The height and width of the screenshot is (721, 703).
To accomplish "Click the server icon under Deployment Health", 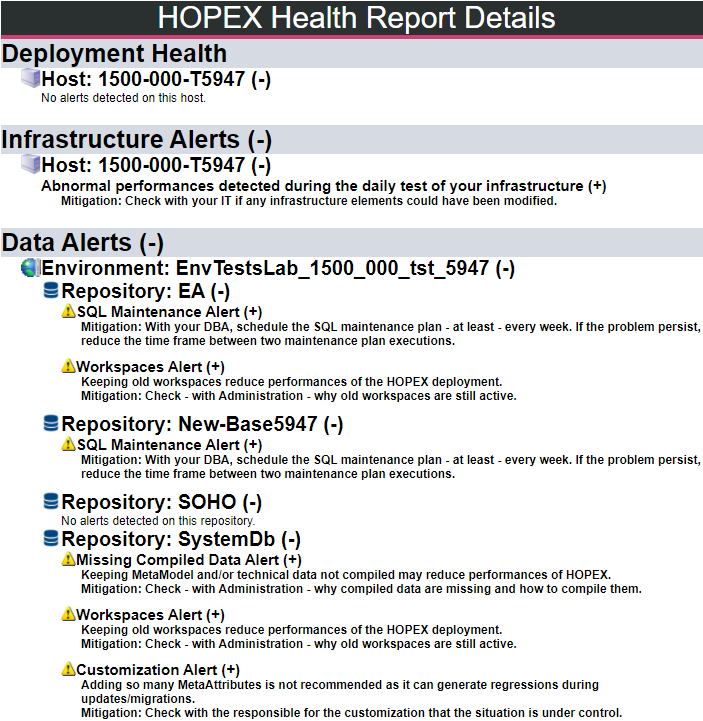I will [x=30, y=77].
